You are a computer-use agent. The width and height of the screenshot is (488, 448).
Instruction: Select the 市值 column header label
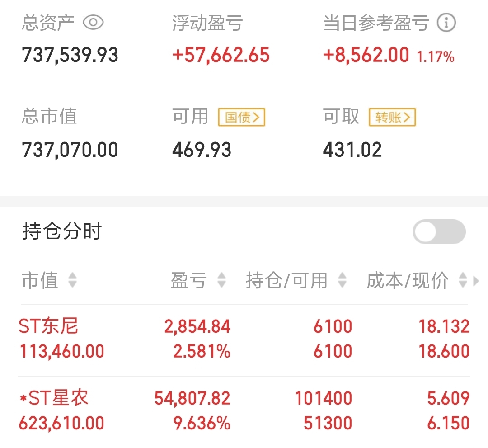click(x=40, y=280)
